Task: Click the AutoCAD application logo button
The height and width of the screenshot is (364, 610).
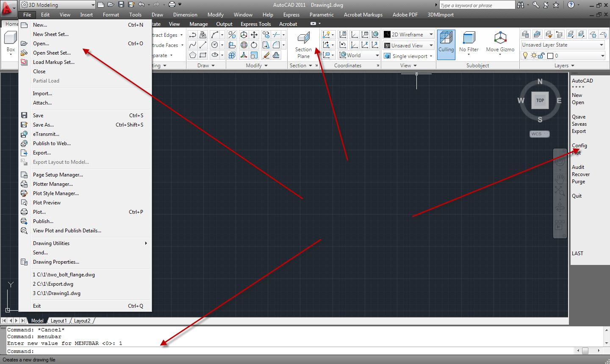Action: (x=7, y=7)
